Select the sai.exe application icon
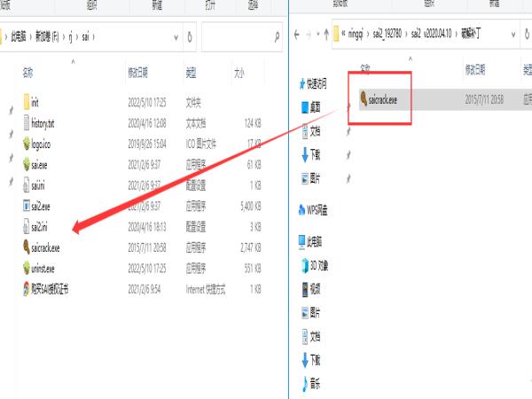This screenshot has width=532, height=399. tap(27, 165)
